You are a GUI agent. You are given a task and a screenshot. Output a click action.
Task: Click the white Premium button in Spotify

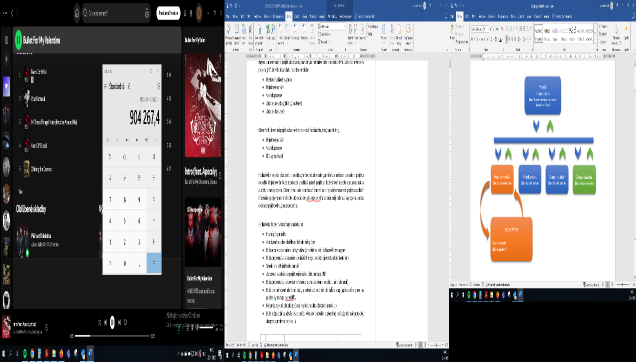(168, 13)
